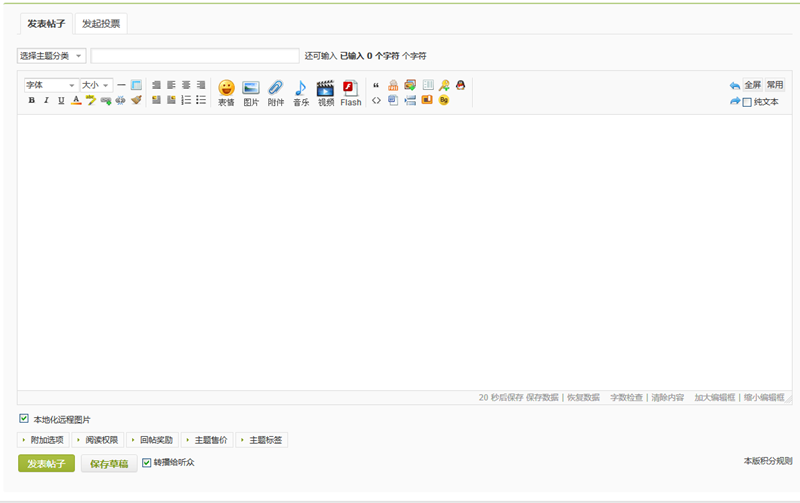Insert music using 音乐 icon
This screenshot has height=503, width=800.
pos(301,92)
